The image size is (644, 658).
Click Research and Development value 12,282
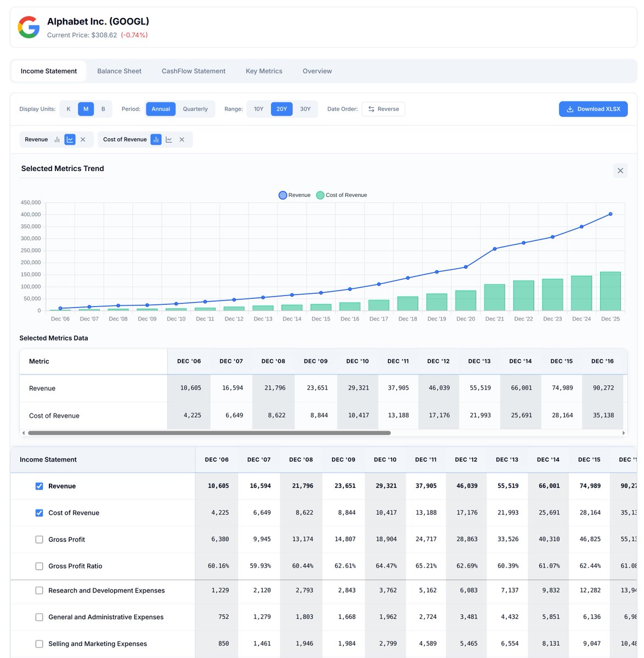click(x=590, y=591)
